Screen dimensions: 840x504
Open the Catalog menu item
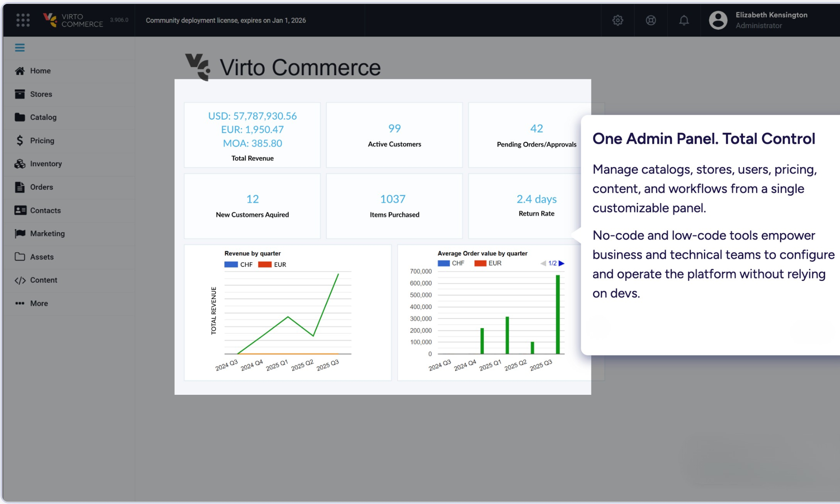click(43, 117)
